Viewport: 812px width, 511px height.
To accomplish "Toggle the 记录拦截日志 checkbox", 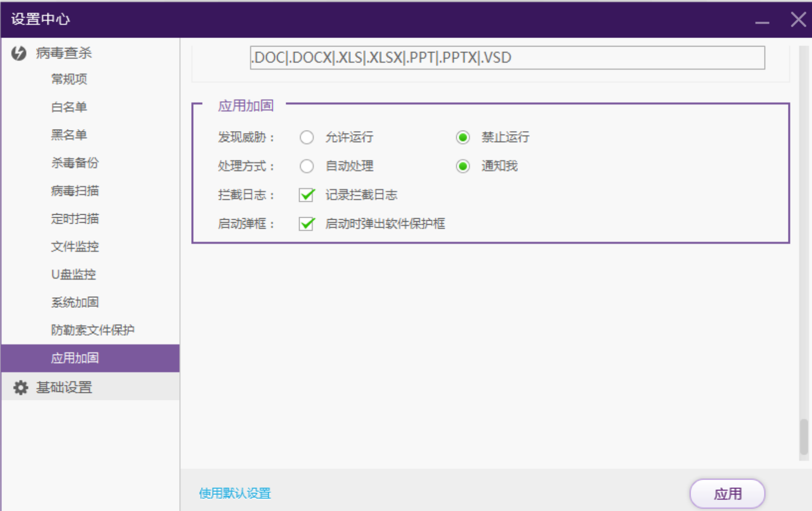I will (307, 195).
